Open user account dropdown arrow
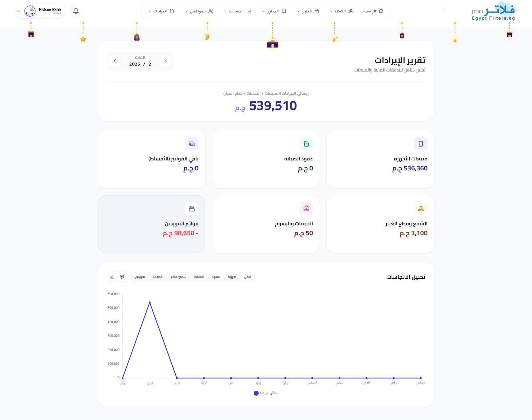Viewport: 532px width, 420px height. tap(19, 11)
